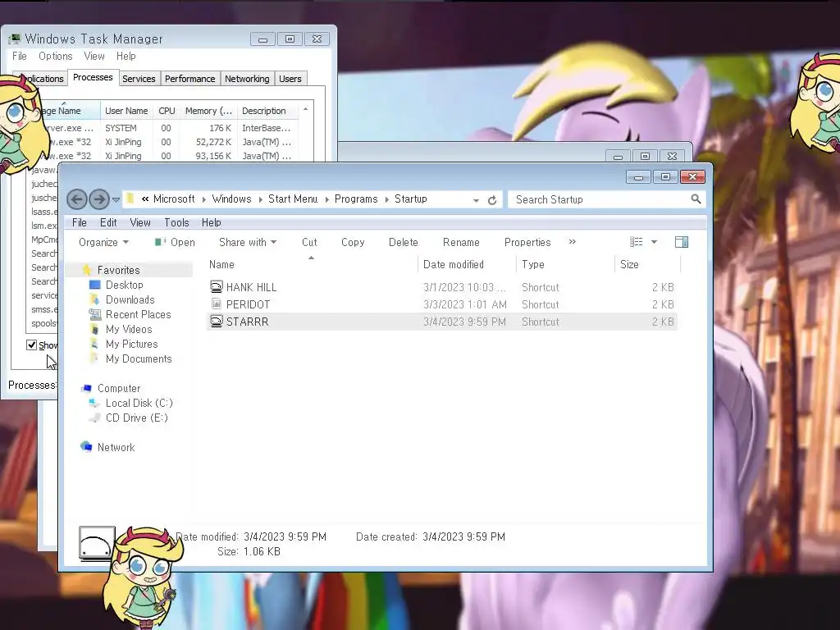Open Desktop in the navigation pane
The image size is (840, 630).
point(125,285)
